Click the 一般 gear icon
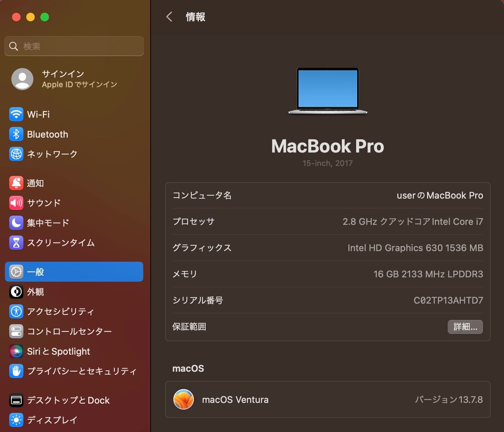 click(16, 272)
